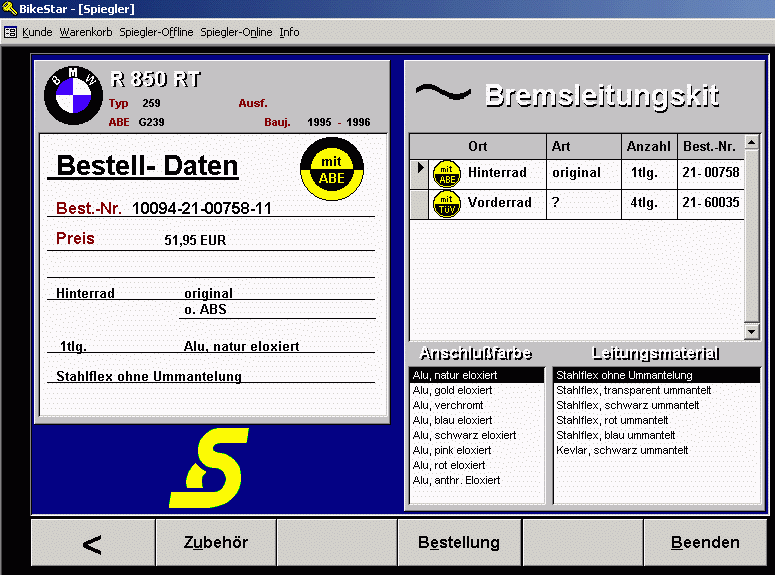Open the Kunde menu
This screenshot has height=575, width=775.
click(37, 32)
